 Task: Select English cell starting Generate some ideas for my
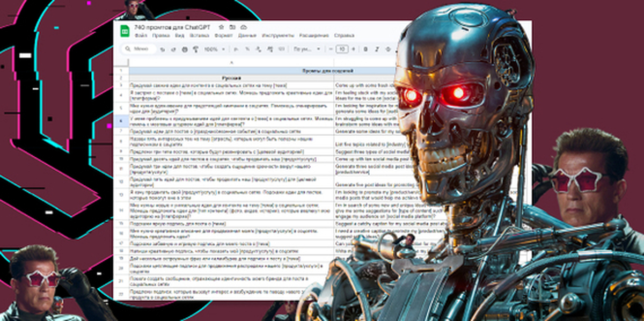click(368, 132)
